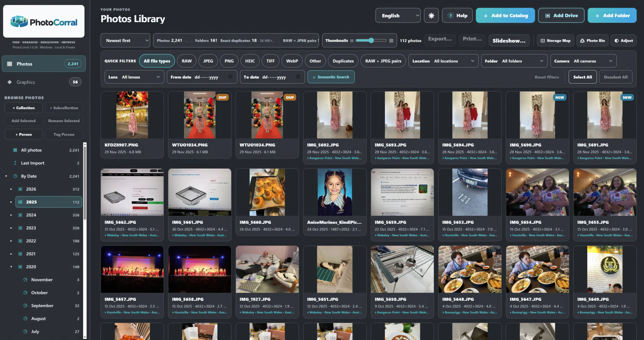The image size is (644, 340).
Task: Click the Last Import arrow icon
Action: 15,163
